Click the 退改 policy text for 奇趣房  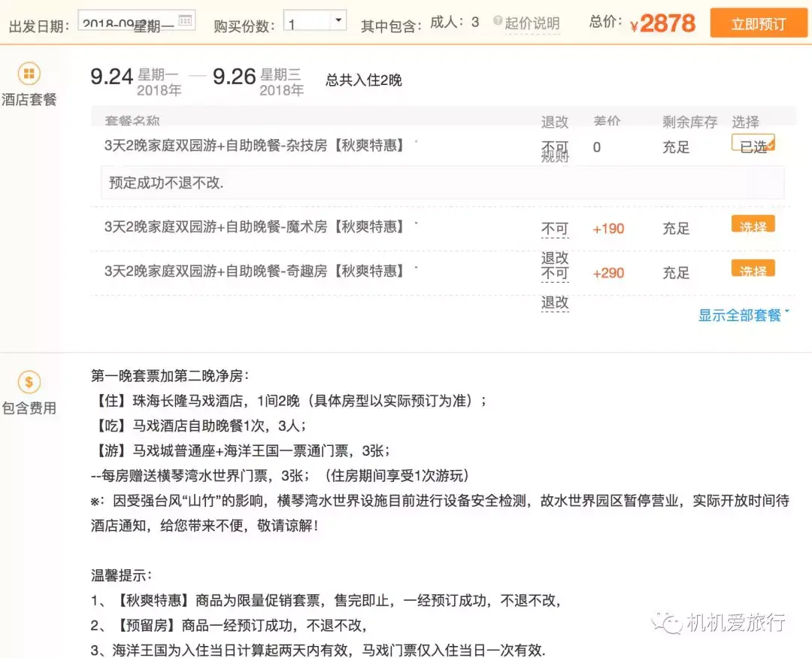click(x=555, y=265)
